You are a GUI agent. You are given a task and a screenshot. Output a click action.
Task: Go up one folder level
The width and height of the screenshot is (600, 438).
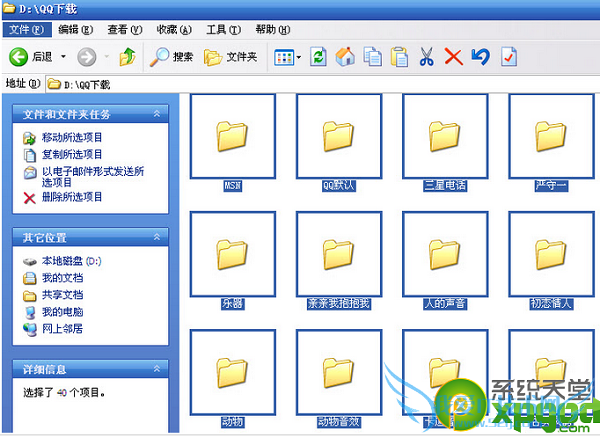[128, 57]
